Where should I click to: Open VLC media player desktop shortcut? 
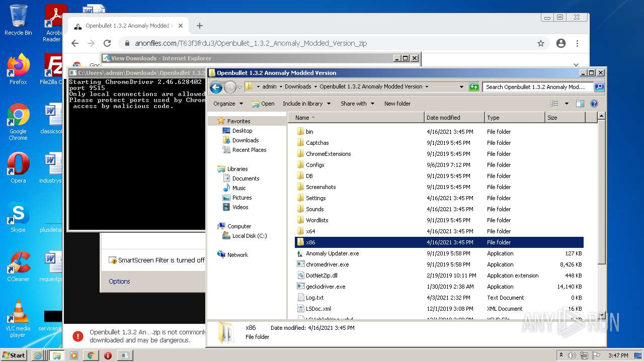[x=18, y=319]
